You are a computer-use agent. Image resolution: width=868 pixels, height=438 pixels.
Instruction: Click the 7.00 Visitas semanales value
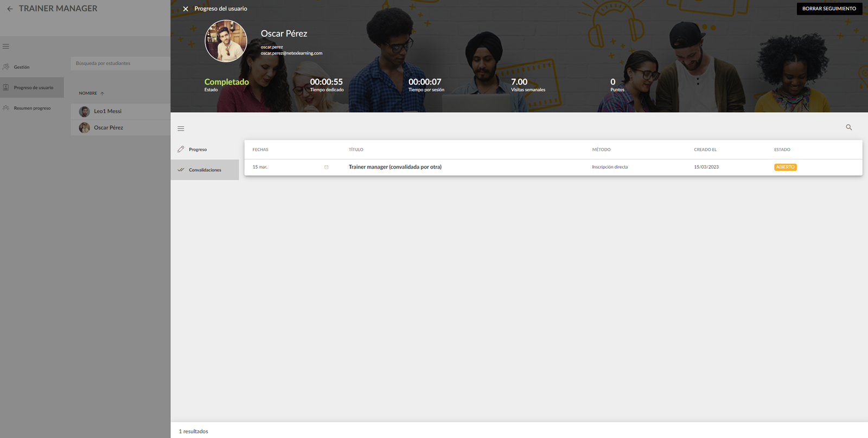pos(519,82)
